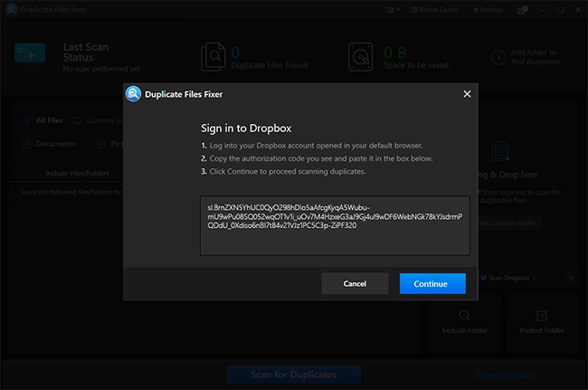The width and height of the screenshot is (588, 390).
Task: Close the Sign in to Dropbox dialog
Action: [467, 94]
